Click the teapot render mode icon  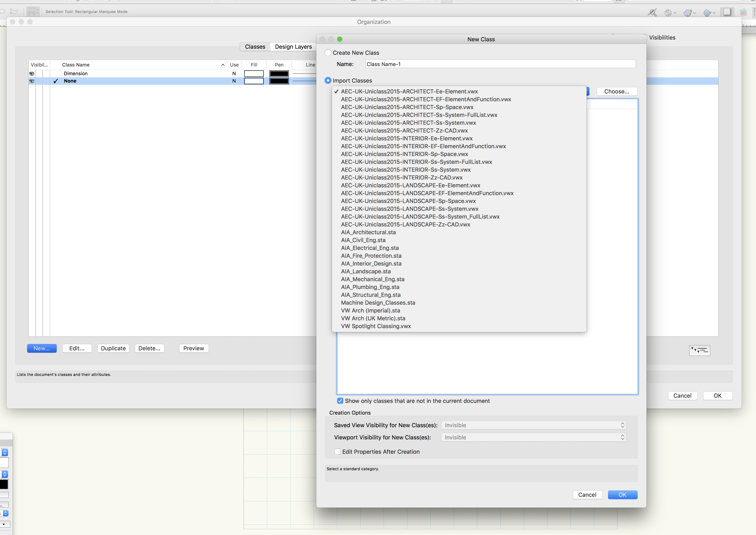tap(687, 13)
